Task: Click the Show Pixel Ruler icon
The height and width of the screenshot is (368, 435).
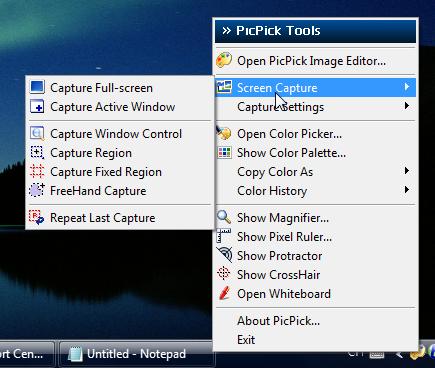Action: [224, 236]
